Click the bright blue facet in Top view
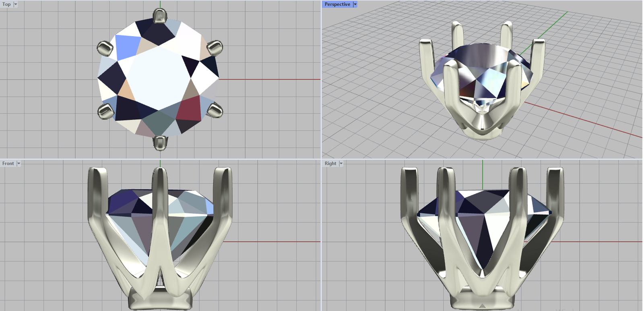644x311 pixels. pyautogui.click(x=127, y=46)
